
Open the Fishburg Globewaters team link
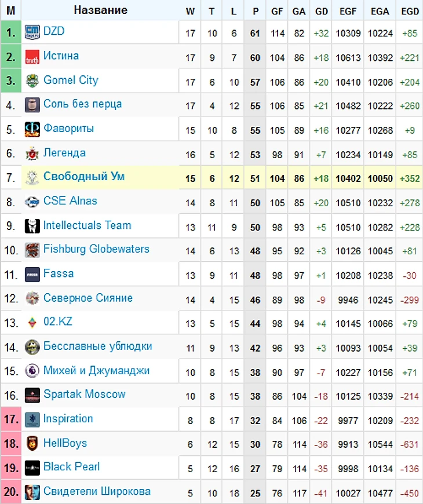[96, 249]
